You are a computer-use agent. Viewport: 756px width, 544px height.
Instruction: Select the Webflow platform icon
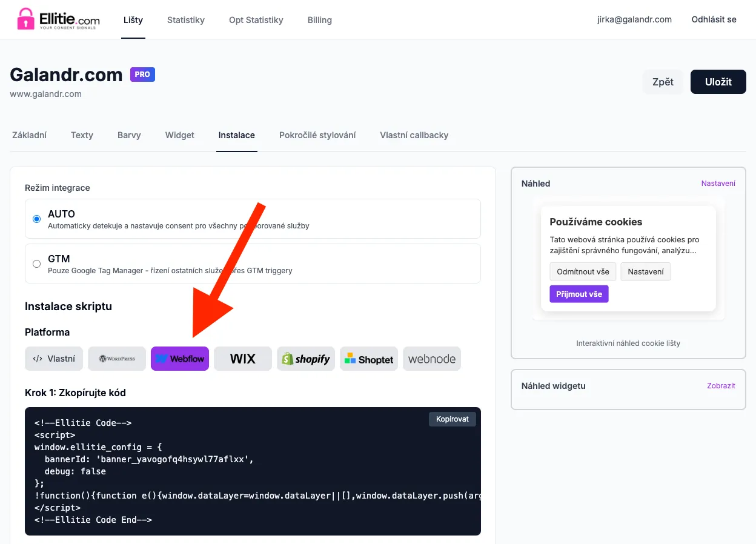click(180, 359)
